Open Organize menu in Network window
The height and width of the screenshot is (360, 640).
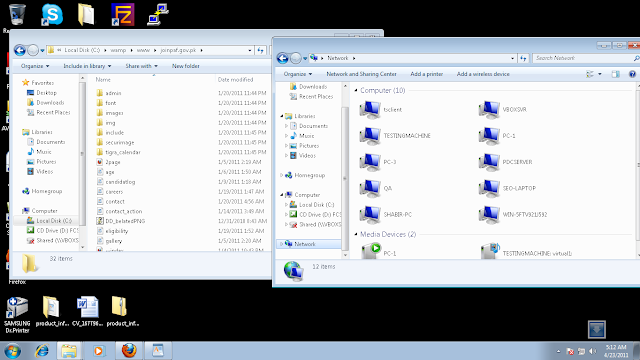(298, 74)
